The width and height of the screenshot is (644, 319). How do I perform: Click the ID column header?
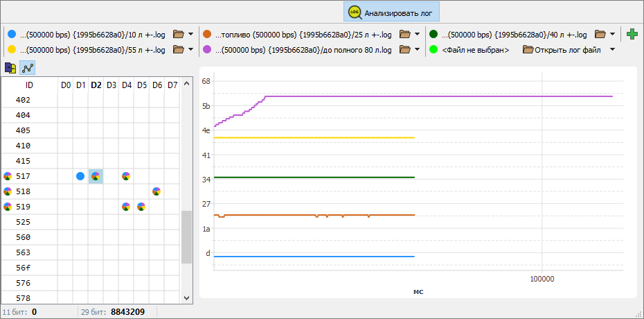click(29, 85)
